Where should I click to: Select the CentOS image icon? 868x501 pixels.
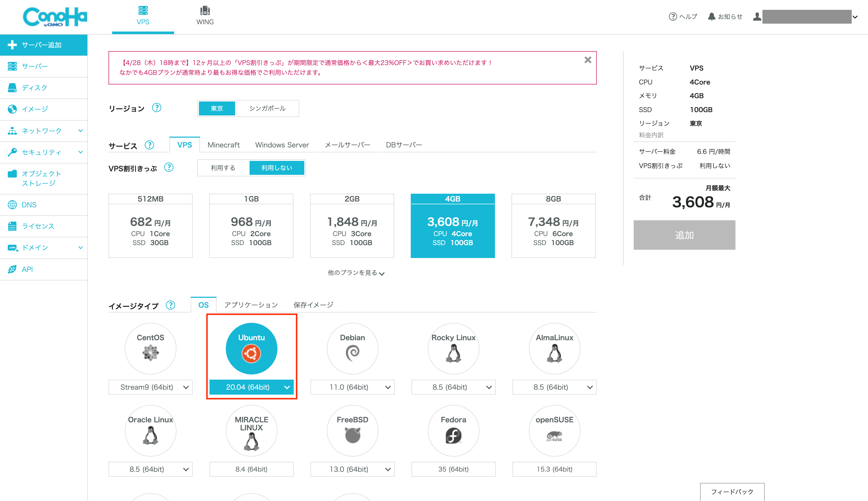coord(150,348)
